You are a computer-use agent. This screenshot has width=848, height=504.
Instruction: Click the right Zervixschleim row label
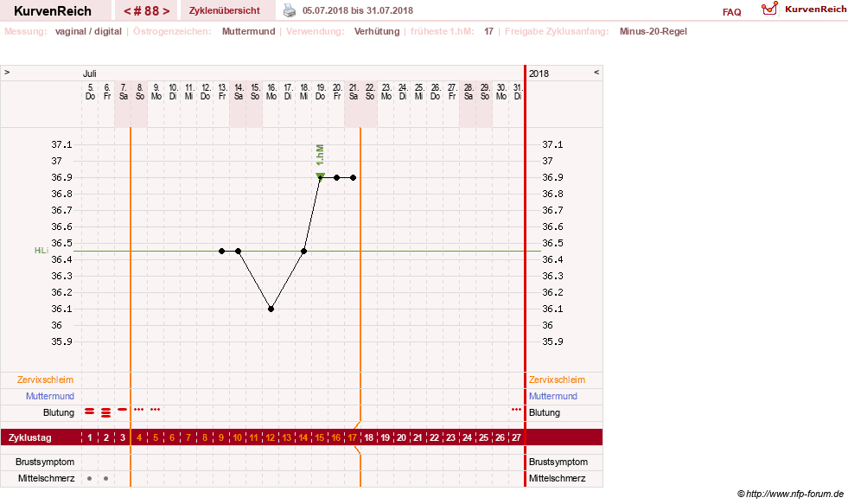click(557, 380)
